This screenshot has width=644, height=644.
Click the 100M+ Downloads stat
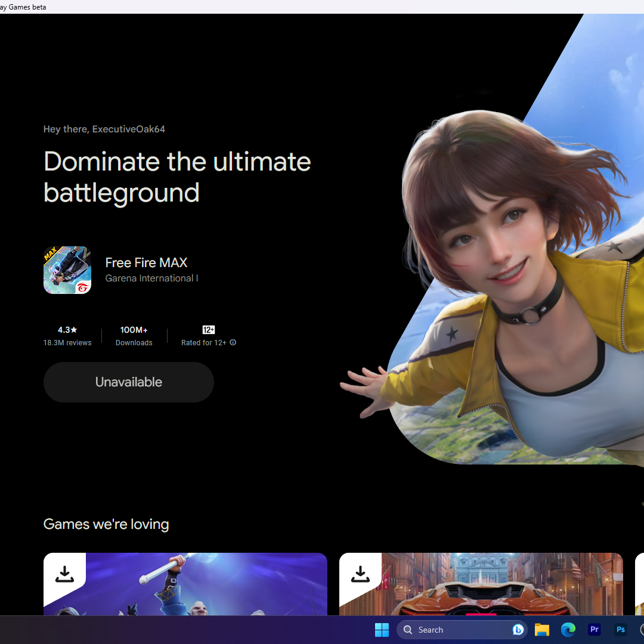click(134, 336)
